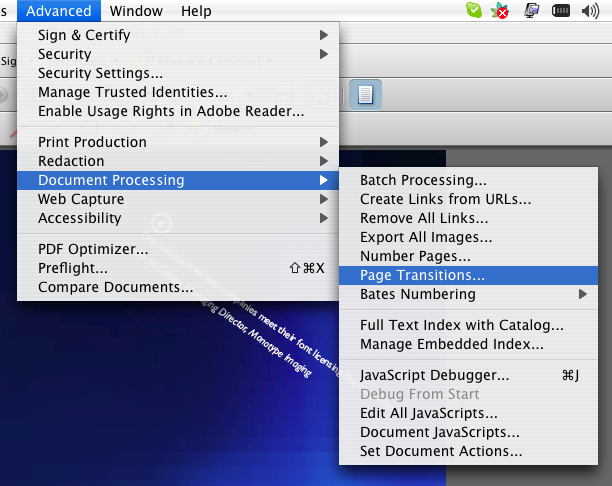Viewport: 612px width, 486px height.
Task: Choose Document JavaScripts...
Action: [x=468, y=433]
